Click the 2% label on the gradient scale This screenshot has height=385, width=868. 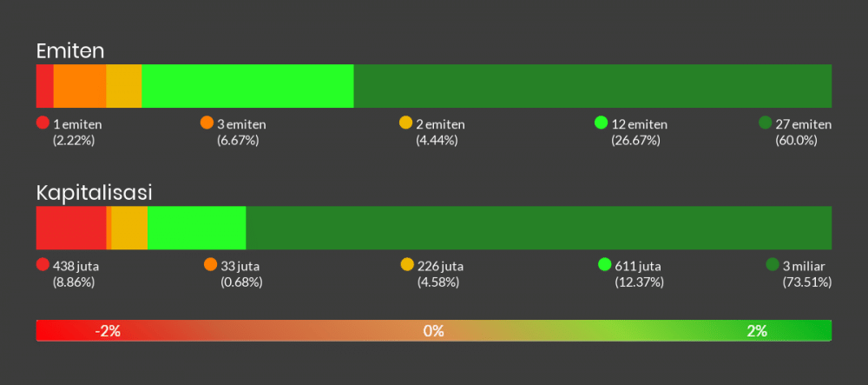tap(756, 331)
